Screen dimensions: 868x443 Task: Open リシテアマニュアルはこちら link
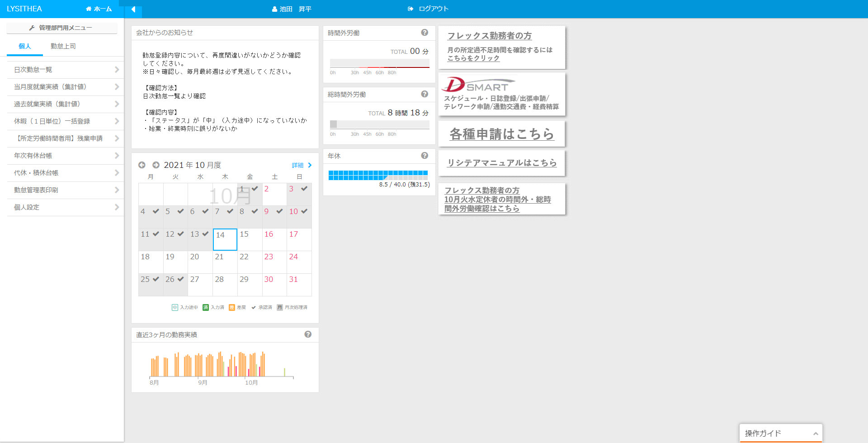pyautogui.click(x=501, y=163)
